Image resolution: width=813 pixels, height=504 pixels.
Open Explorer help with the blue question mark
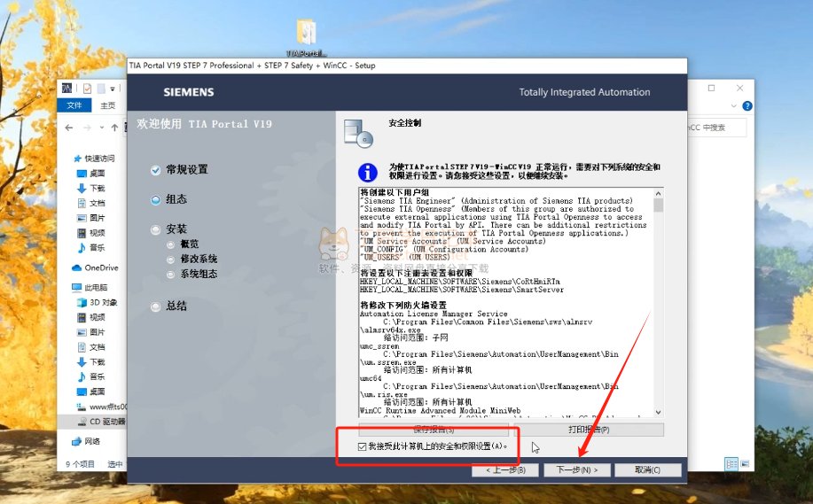pyautogui.click(x=747, y=105)
